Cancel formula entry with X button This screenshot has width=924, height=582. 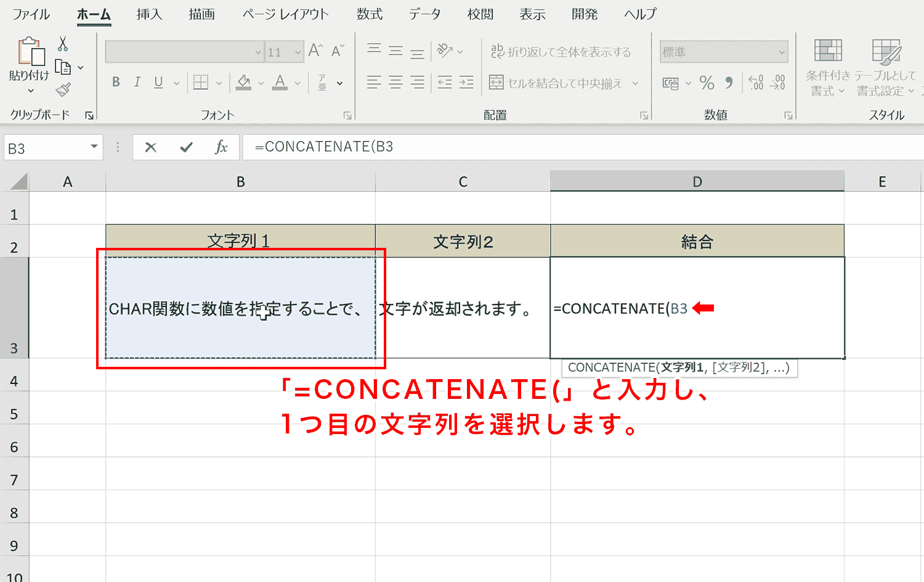[x=151, y=147]
